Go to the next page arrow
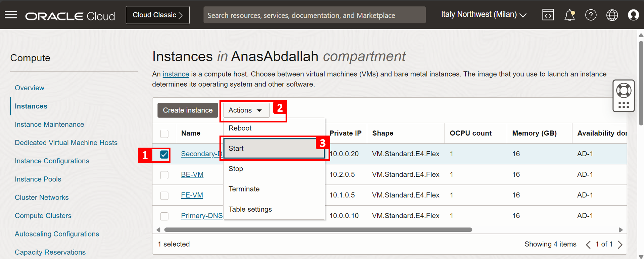Image resolution: width=644 pixels, height=259 pixels. (x=620, y=245)
